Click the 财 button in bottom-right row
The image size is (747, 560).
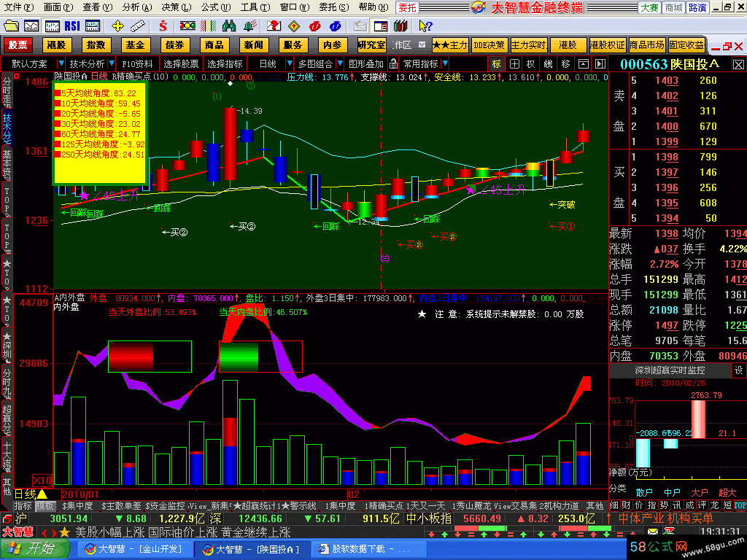626,506
